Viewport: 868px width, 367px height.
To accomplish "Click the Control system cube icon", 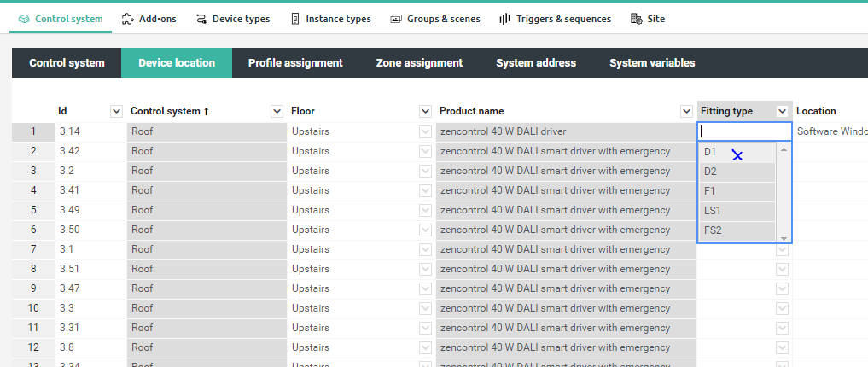I will 24,19.
